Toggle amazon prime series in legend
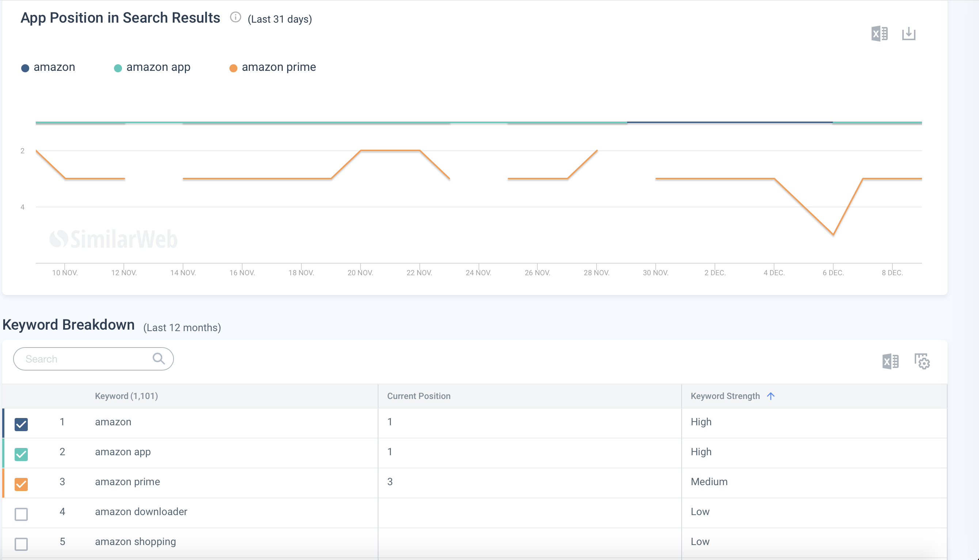979x560 pixels. tap(273, 67)
